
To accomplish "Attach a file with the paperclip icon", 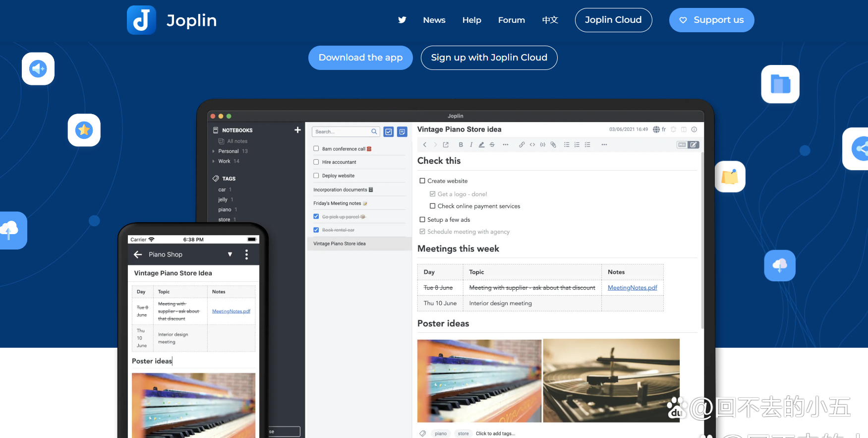I will click(553, 145).
